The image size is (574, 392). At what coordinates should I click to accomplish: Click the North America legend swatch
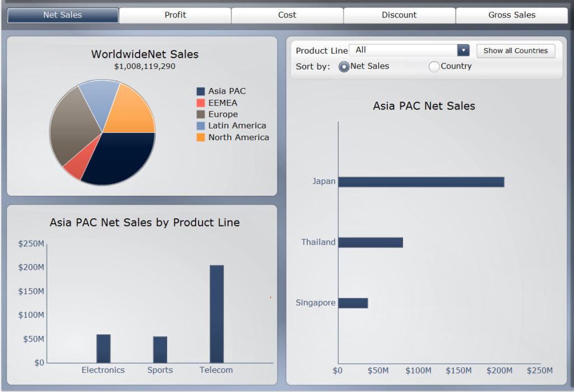click(x=201, y=137)
